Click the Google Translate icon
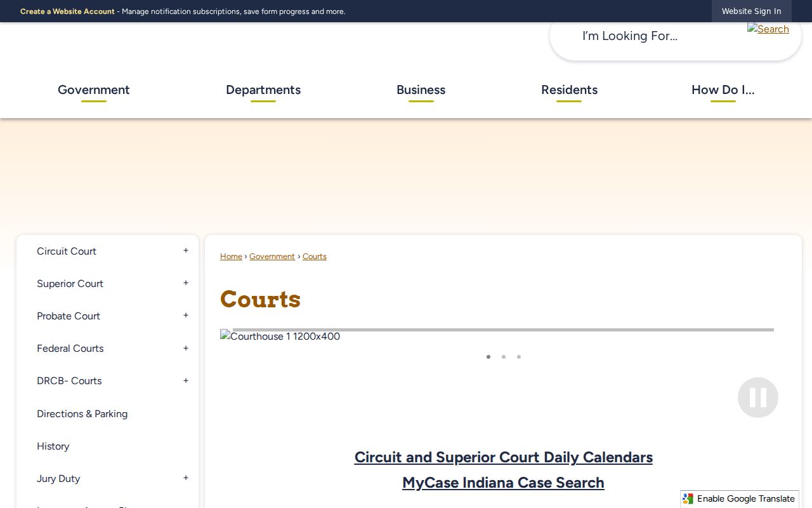Image resolution: width=812 pixels, height=508 pixels. (x=688, y=499)
